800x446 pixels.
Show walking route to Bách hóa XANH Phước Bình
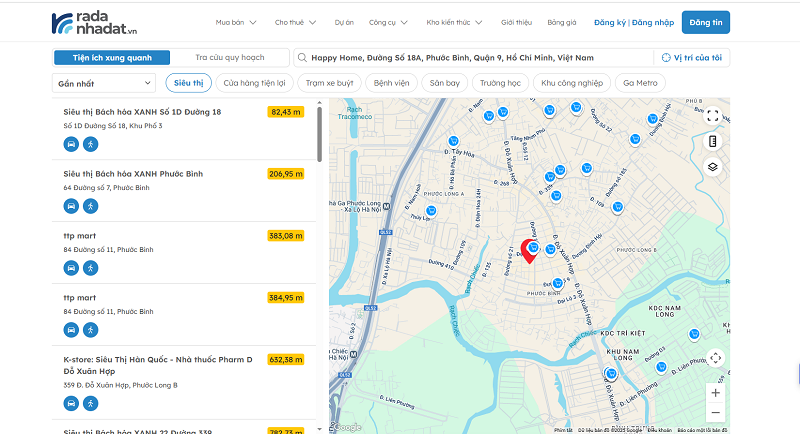click(x=91, y=206)
